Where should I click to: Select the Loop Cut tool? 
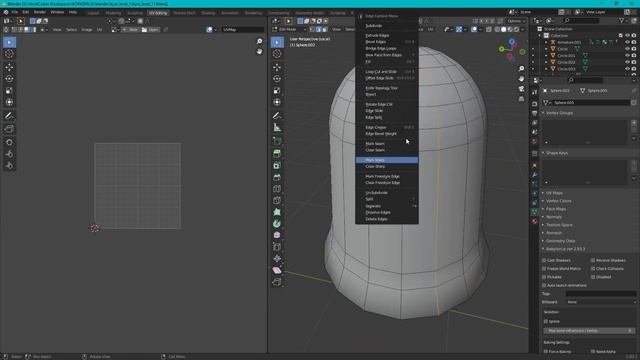click(x=277, y=189)
